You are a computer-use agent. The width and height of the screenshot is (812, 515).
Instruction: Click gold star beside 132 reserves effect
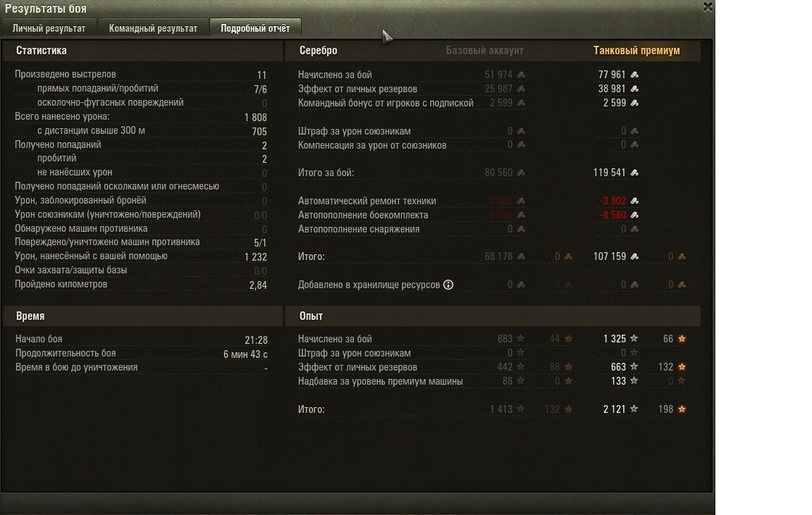coord(682,366)
